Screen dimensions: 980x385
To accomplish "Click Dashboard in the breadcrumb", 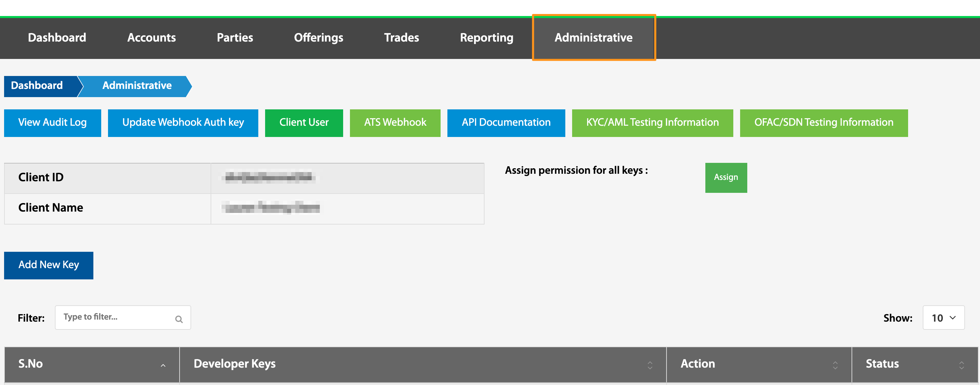I will [37, 85].
